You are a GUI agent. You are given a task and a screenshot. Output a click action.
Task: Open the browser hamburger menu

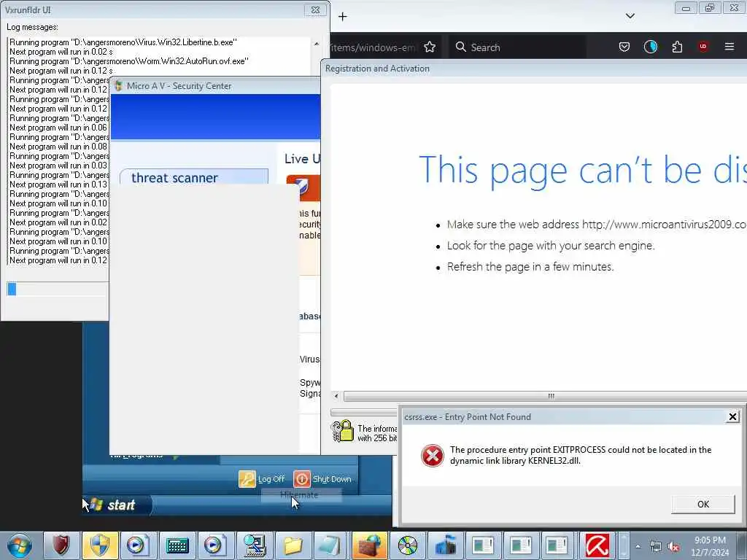pos(729,47)
